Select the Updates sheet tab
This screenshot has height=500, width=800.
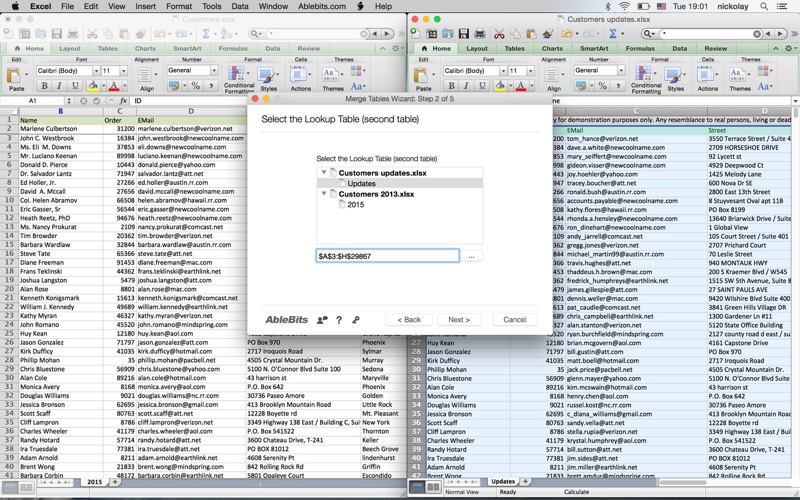pos(503,481)
